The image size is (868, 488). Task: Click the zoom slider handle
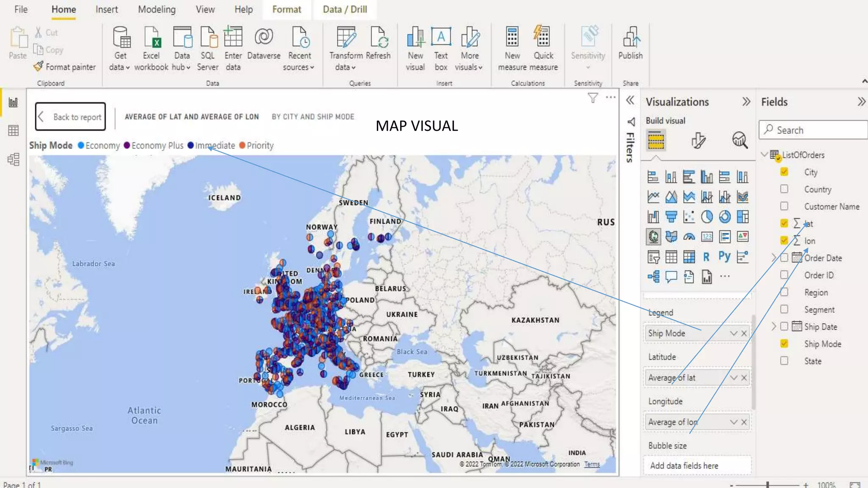[768, 485]
